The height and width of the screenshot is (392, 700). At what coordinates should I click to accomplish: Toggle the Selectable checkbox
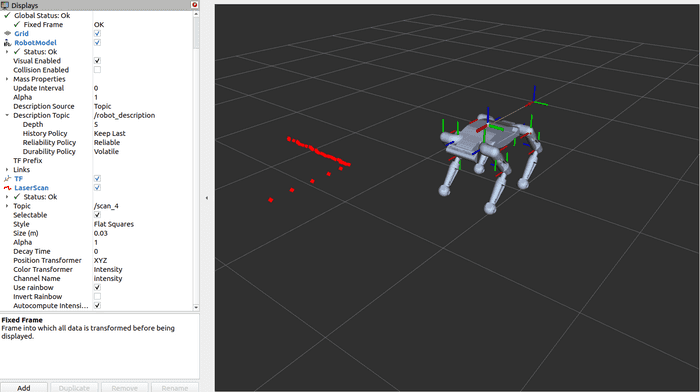point(97,215)
